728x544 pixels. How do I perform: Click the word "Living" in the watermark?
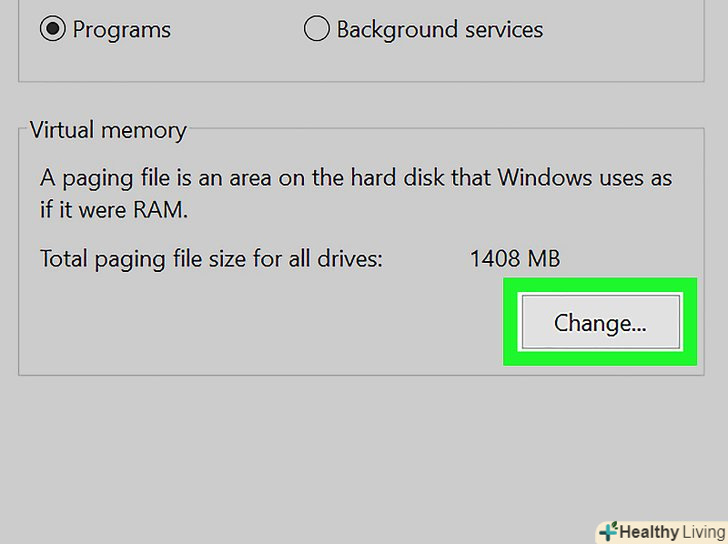[697, 531]
